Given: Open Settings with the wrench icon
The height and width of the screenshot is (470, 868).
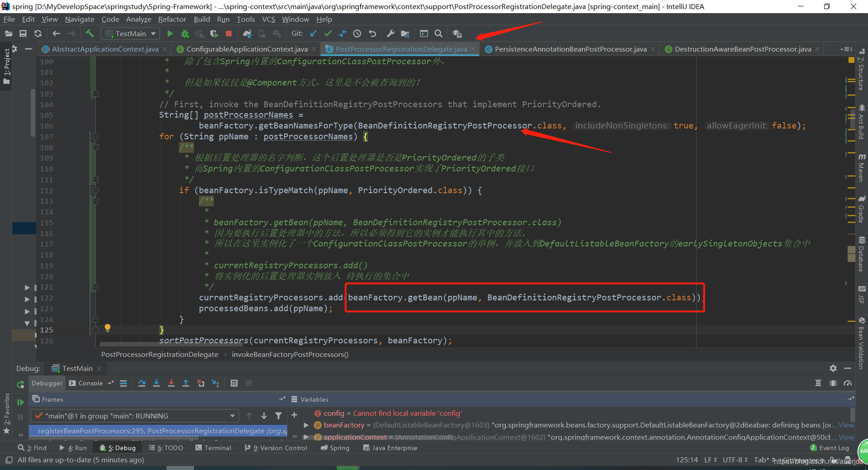Looking at the screenshot, I should click(391, 33).
